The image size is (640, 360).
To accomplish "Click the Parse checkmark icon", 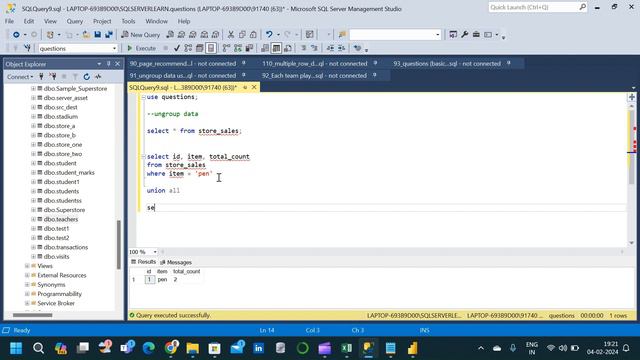I will click(x=177, y=48).
